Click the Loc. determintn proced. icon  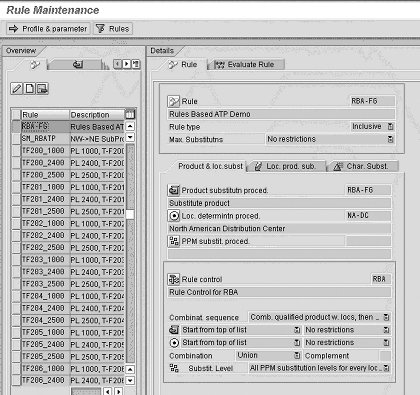(x=173, y=216)
